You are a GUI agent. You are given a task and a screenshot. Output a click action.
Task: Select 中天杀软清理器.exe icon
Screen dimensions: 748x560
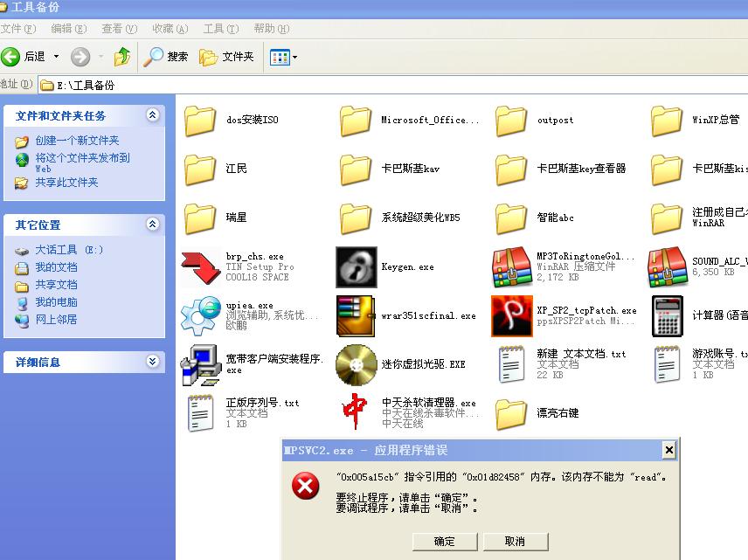(355, 411)
